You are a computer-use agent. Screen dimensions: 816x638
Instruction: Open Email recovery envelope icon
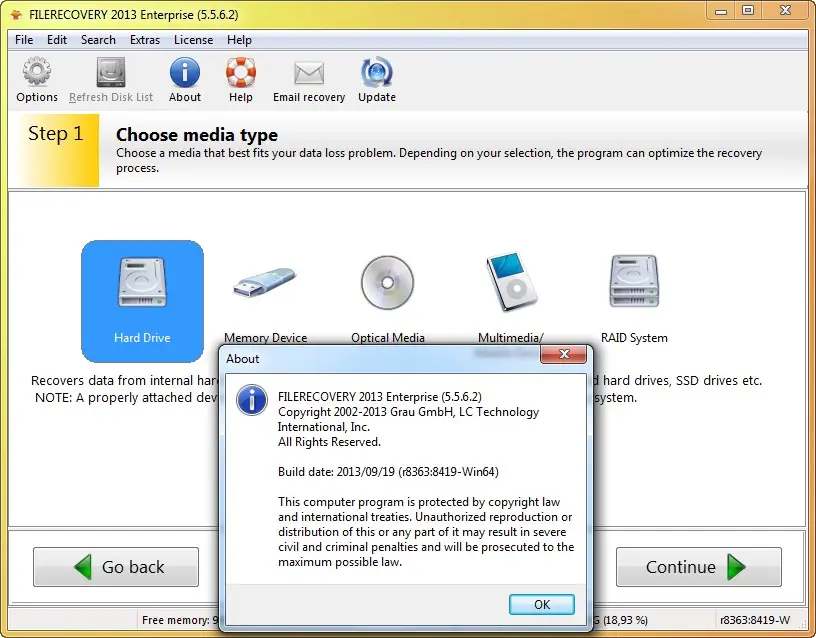(x=309, y=72)
